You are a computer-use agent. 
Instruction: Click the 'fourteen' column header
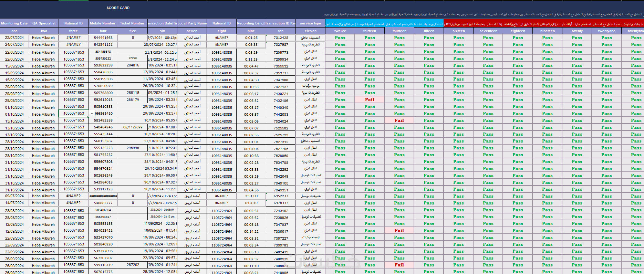tap(399, 31)
